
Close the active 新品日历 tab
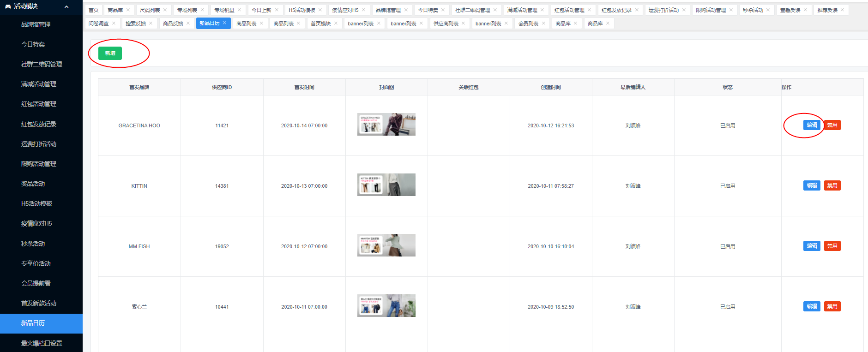(225, 23)
